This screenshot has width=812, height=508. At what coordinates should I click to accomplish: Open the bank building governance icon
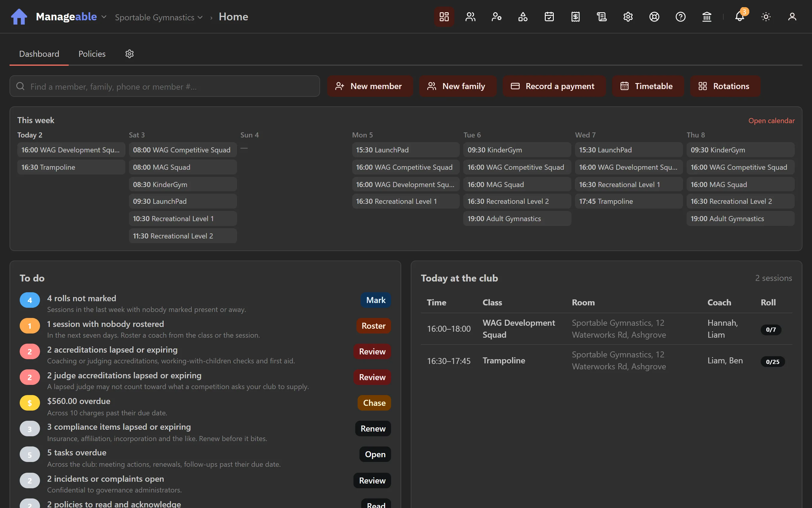(x=707, y=17)
